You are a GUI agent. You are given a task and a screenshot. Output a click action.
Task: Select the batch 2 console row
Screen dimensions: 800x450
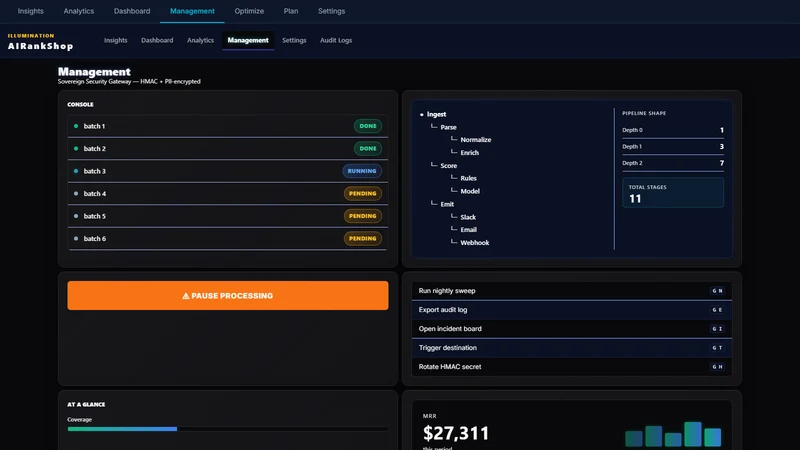(228, 148)
